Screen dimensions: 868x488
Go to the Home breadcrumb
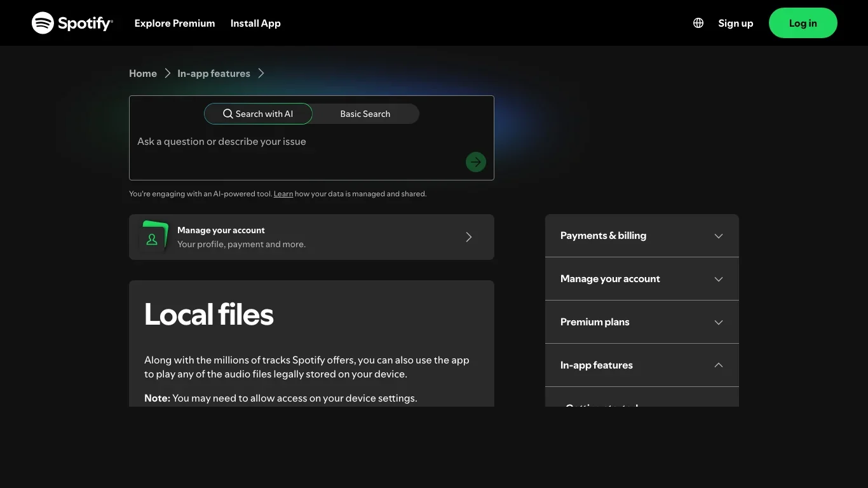pyautogui.click(x=143, y=73)
